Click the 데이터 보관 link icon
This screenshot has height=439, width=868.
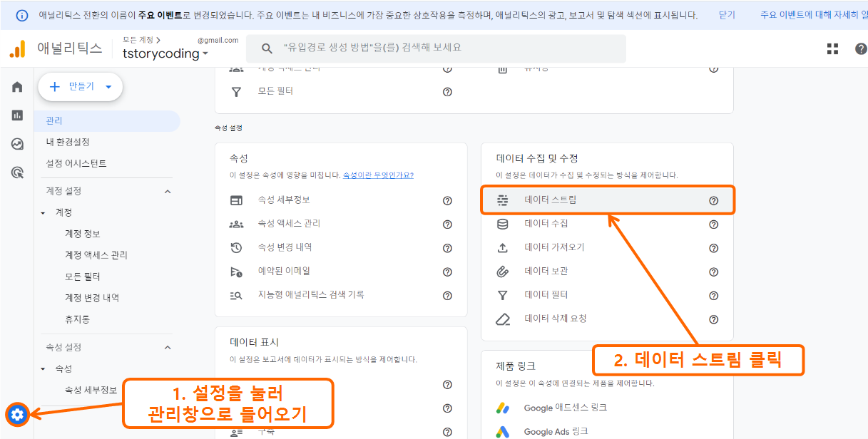click(502, 272)
